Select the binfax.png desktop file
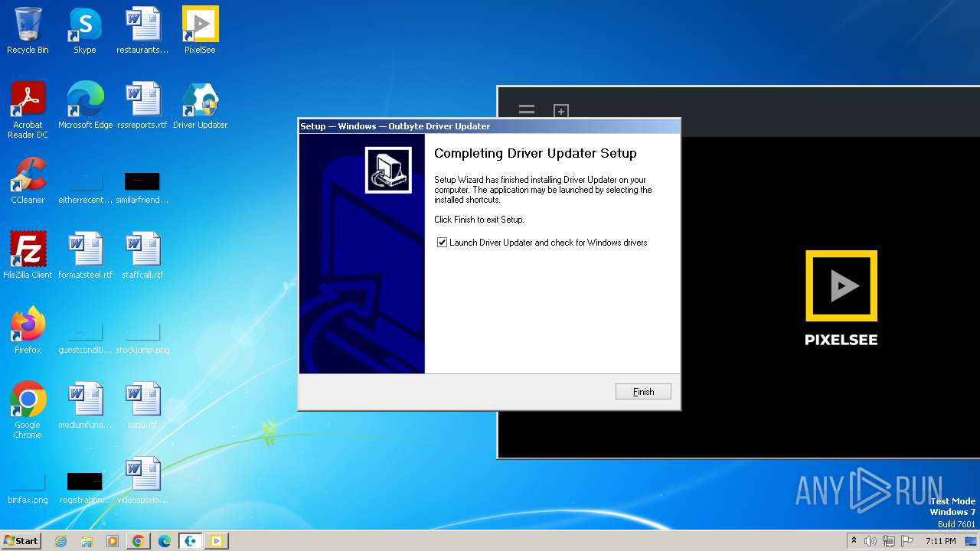 tap(28, 488)
